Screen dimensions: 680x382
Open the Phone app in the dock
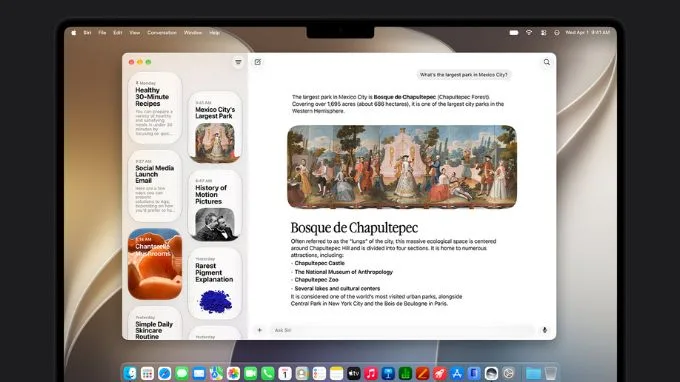[x=268, y=373]
